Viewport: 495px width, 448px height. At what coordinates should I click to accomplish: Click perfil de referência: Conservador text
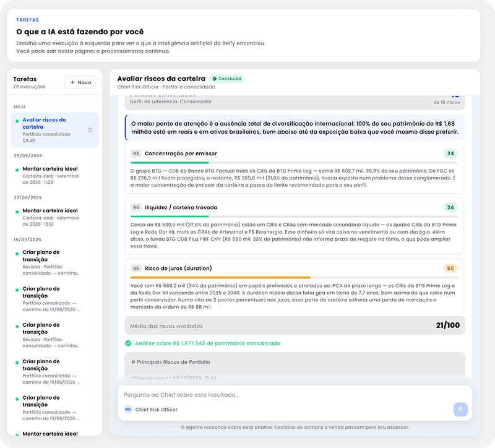coord(171,101)
